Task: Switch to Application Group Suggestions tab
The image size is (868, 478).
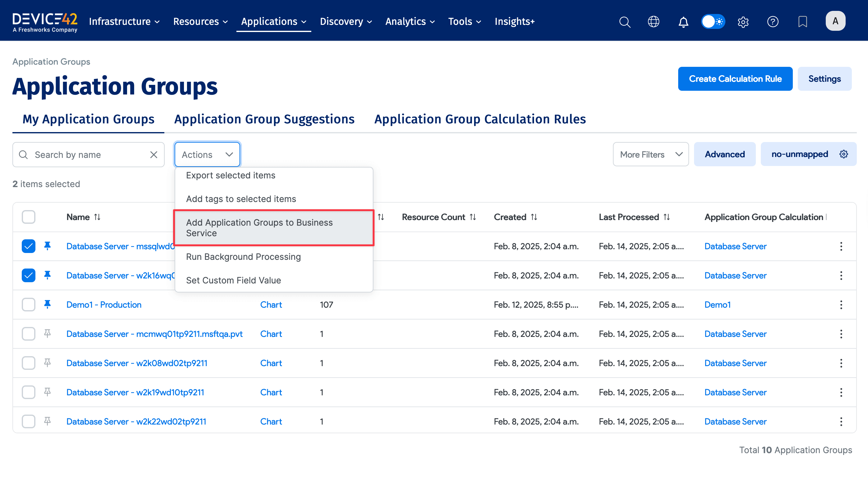Action: tap(264, 119)
